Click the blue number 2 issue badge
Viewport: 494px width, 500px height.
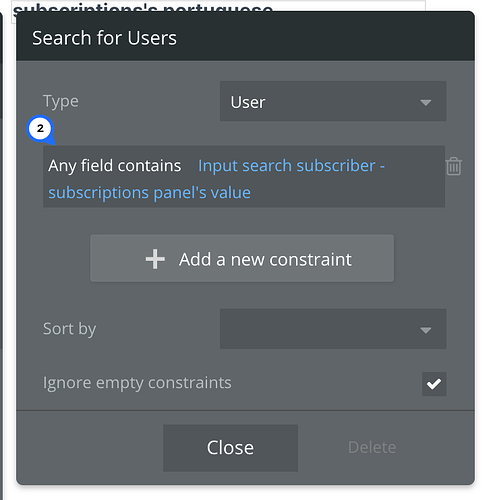click(x=40, y=129)
